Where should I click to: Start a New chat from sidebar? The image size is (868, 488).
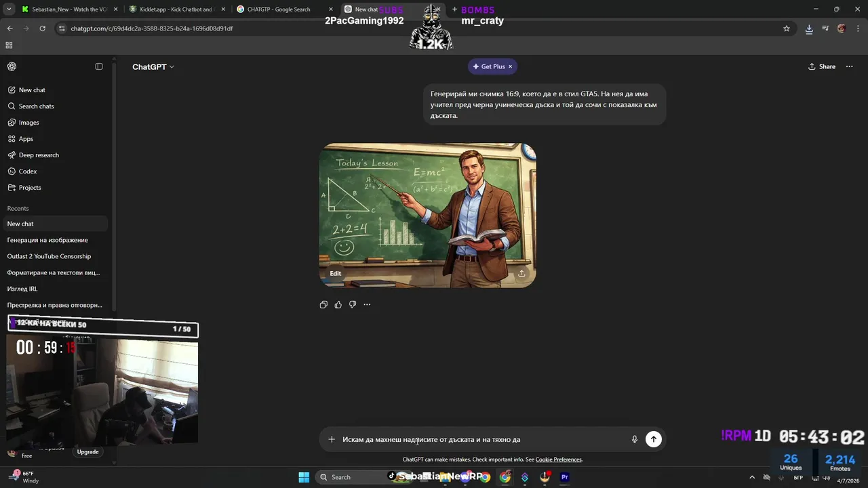(x=56, y=90)
